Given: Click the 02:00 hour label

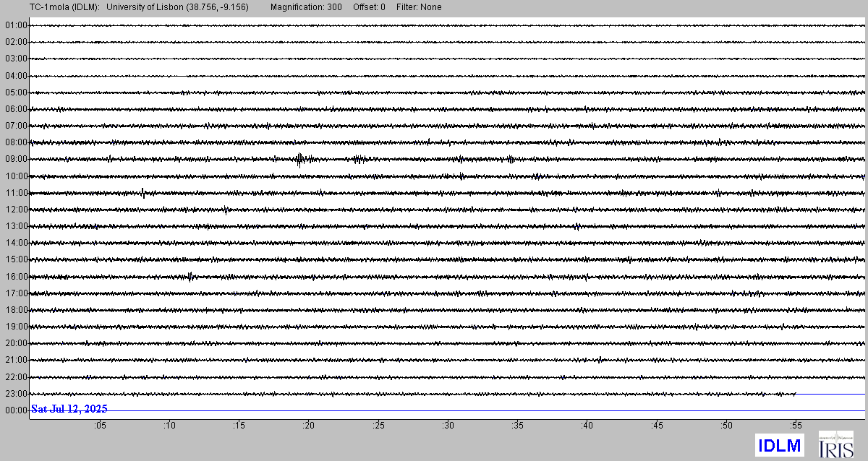Looking at the screenshot, I should coord(16,42).
